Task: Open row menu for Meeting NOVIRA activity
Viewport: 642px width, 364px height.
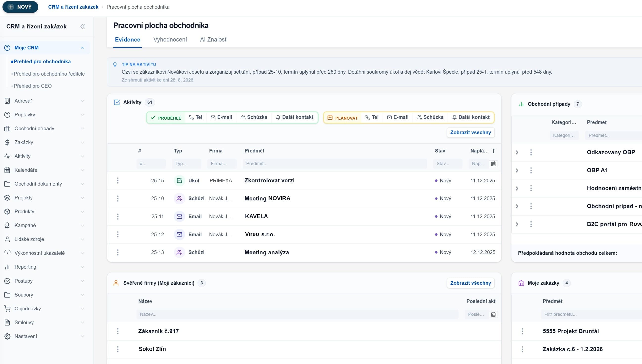Action: point(118,198)
